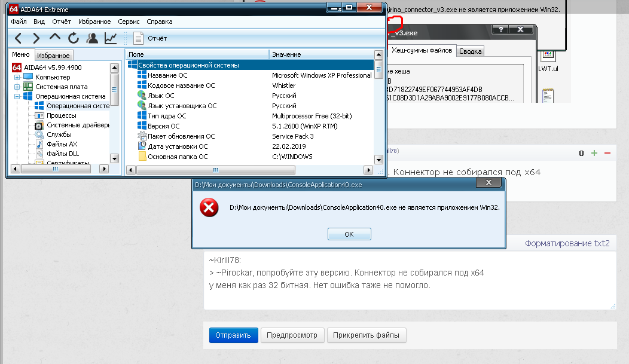
Task: Click the red minus vote icon
Action: (x=607, y=153)
